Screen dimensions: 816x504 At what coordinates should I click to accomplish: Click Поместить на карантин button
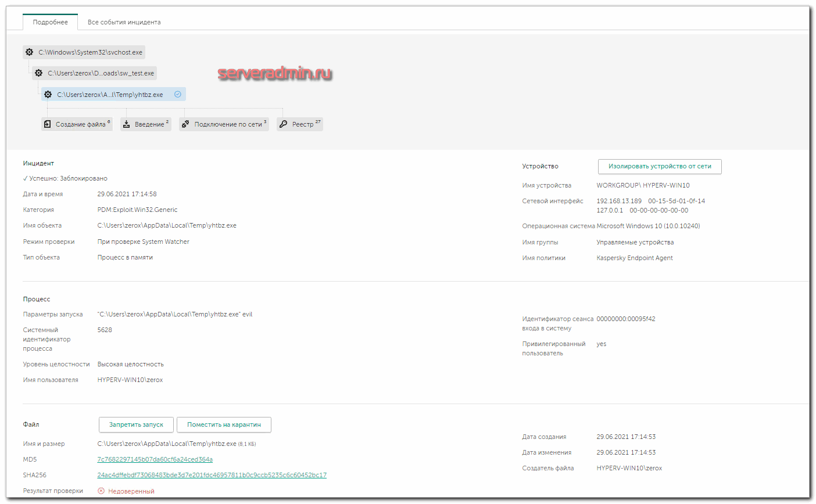click(x=224, y=425)
